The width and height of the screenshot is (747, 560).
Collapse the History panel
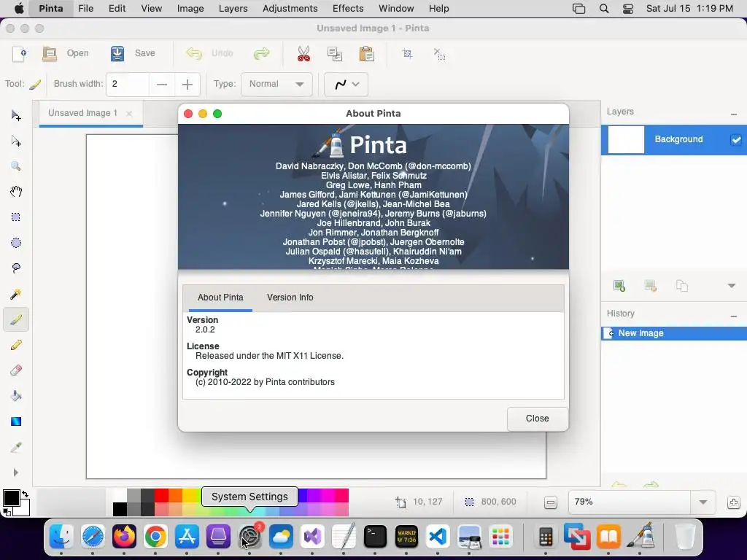734,316
